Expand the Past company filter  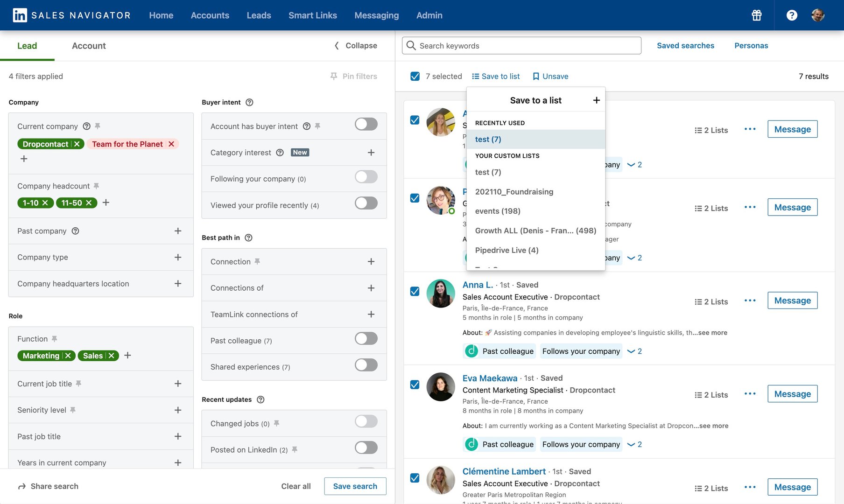pyautogui.click(x=178, y=231)
